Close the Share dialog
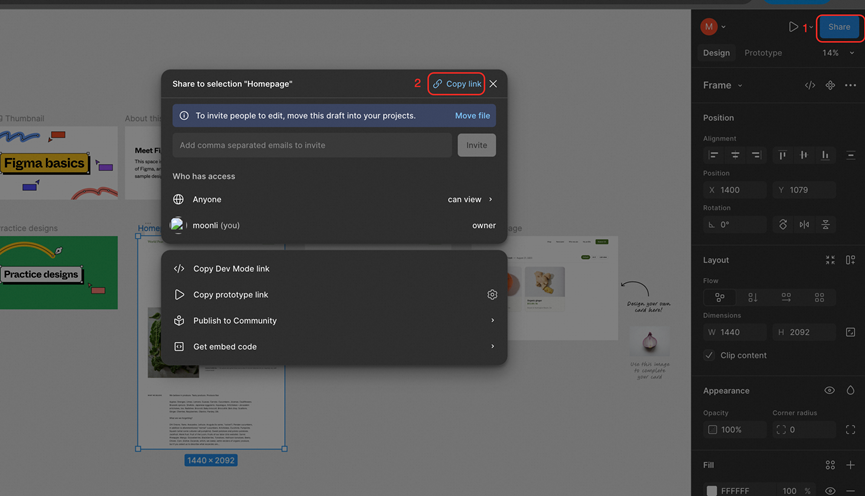The height and width of the screenshot is (496, 865). click(x=493, y=84)
